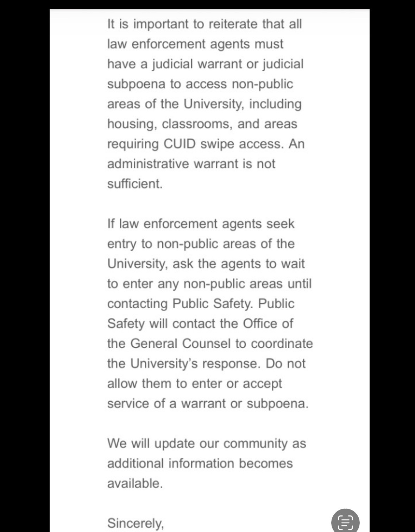Click the text "subpoena to access non-public"
415x532 pixels.
200,84
